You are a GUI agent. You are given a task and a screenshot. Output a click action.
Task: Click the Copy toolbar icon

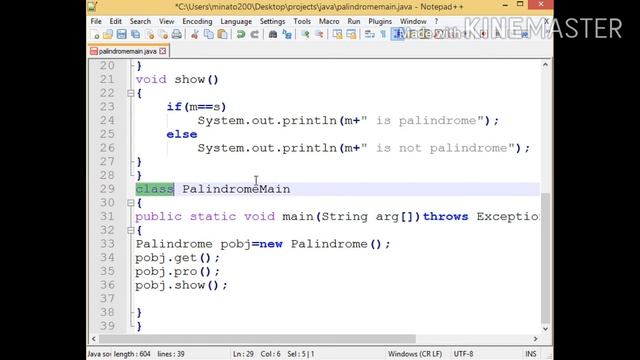(209, 35)
